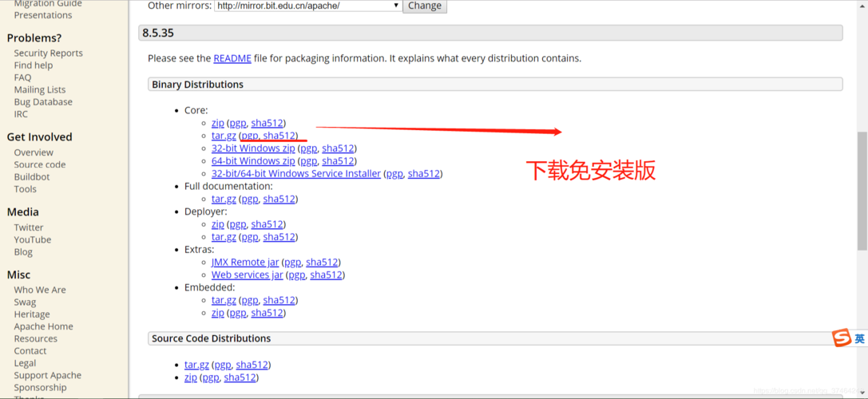This screenshot has width=868, height=399.
Task: Download the Core tar.gz distribution
Action: [224, 136]
